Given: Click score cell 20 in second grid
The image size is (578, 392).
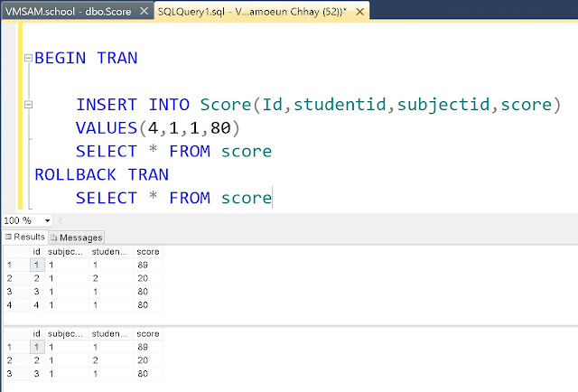Looking at the screenshot, I should click(148, 360).
